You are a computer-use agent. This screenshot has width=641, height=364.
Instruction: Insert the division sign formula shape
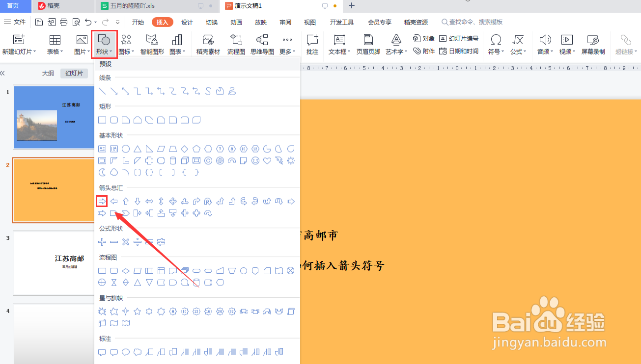(x=138, y=242)
